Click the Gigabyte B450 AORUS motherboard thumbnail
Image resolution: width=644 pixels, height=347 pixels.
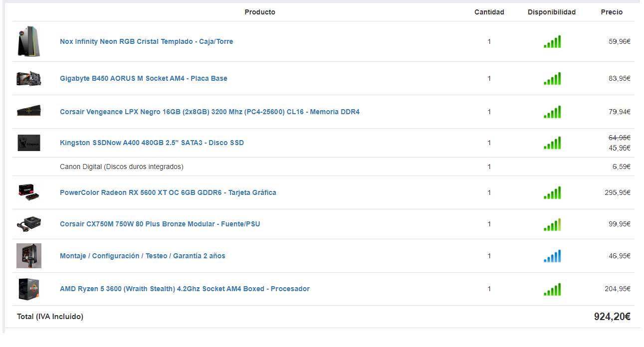tap(28, 78)
